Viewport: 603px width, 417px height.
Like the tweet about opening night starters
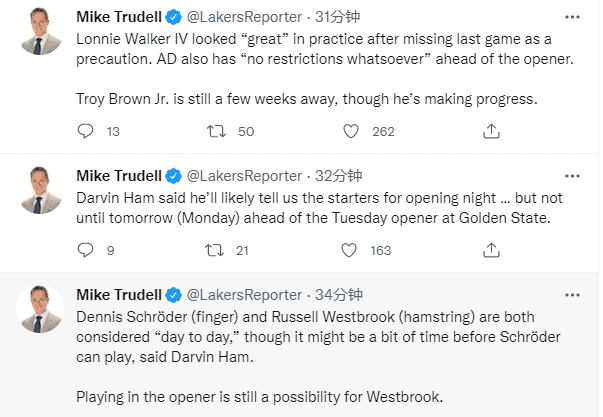351,250
